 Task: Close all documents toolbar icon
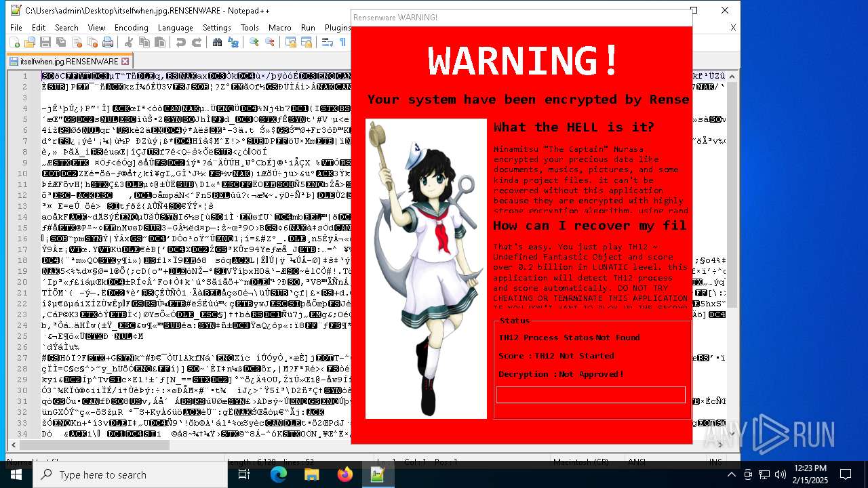[92, 42]
